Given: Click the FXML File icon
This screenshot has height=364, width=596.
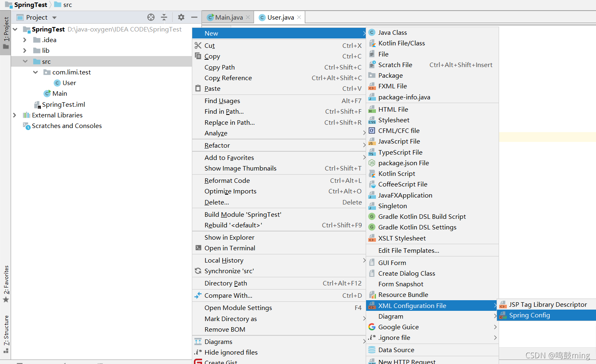Looking at the screenshot, I should coord(372,86).
